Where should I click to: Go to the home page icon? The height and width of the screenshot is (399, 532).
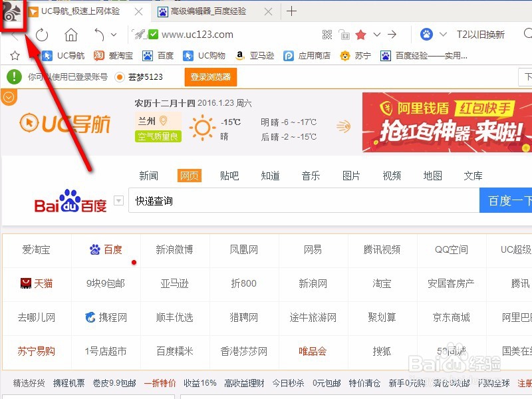[x=71, y=35]
